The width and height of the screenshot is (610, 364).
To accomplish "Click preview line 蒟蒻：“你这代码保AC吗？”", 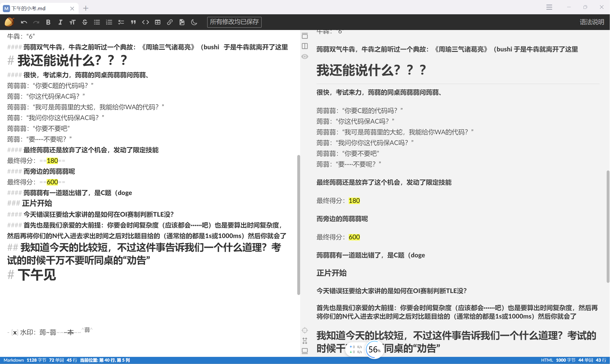I will pyautogui.click(x=356, y=121).
